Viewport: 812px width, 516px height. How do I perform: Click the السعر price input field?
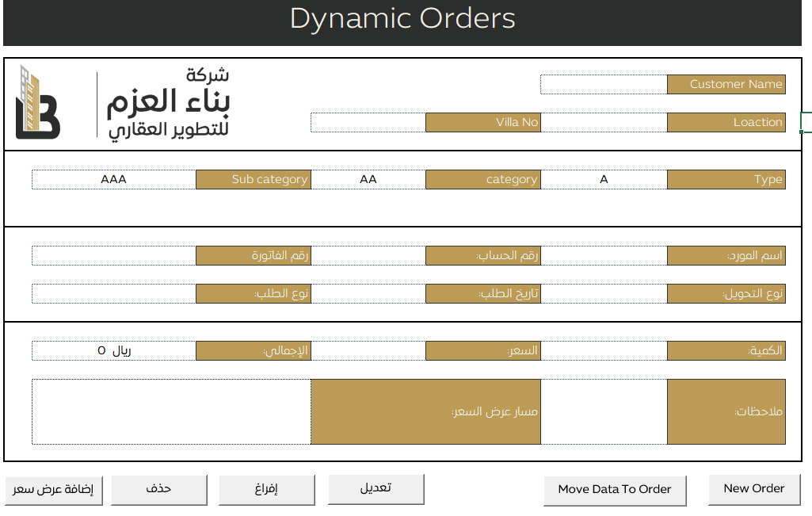tap(368, 350)
